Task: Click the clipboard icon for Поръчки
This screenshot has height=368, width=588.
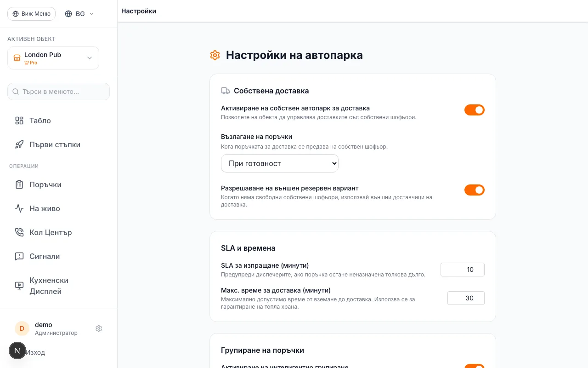Action: click(19, 184)
